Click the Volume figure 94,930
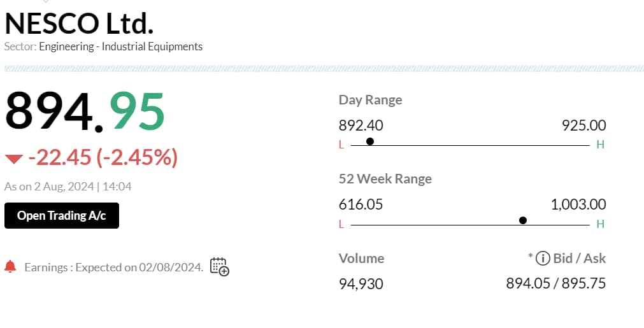This screenshot has width=644, height=328. (361, 283)
